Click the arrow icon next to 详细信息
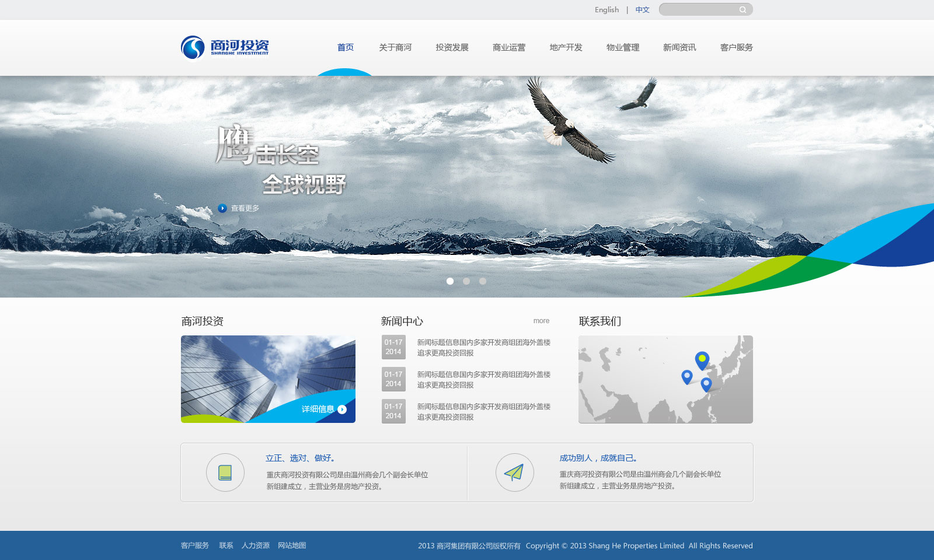This screenshot has height=560, width=934. (342, 409)
